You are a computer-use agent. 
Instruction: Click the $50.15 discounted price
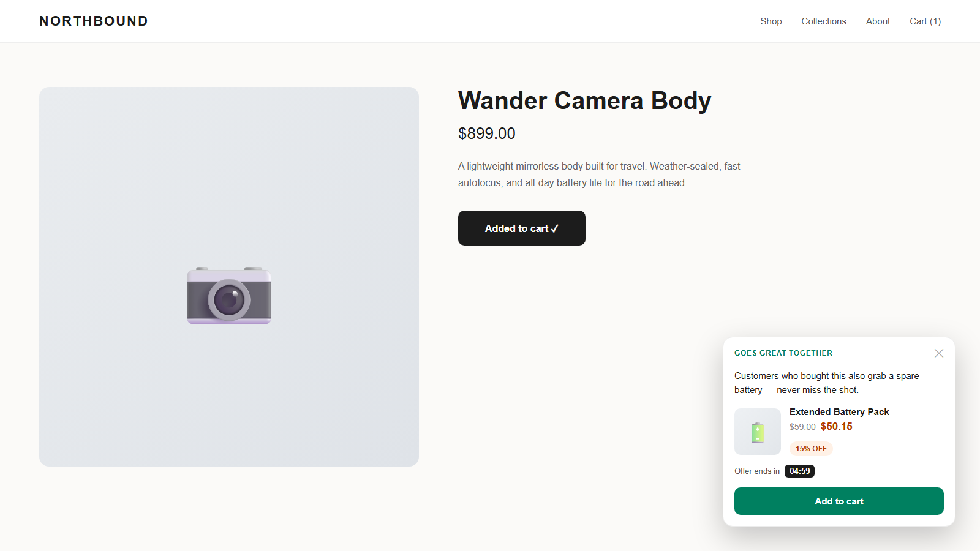coord(837,427)
